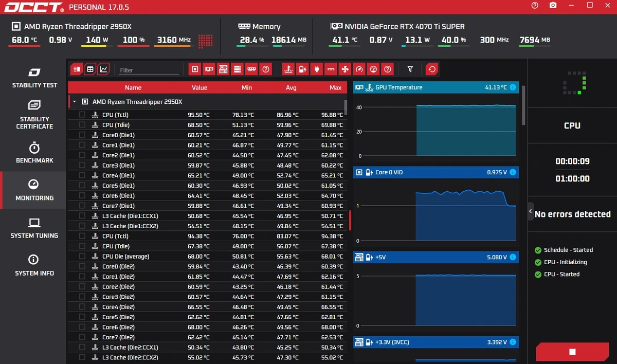Screen dimensions: 617x364
Task: Toggle the memory module filter icon
Action: coord(251,69)
